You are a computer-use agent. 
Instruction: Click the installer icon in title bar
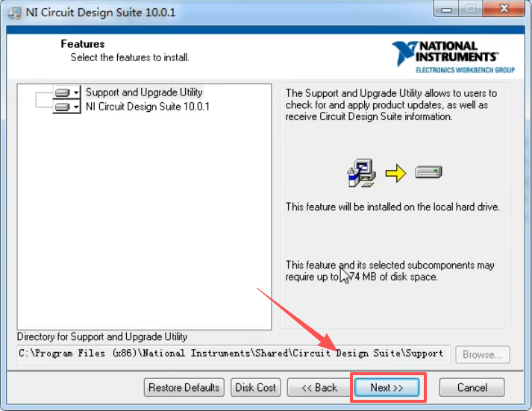tap(14, 13)
